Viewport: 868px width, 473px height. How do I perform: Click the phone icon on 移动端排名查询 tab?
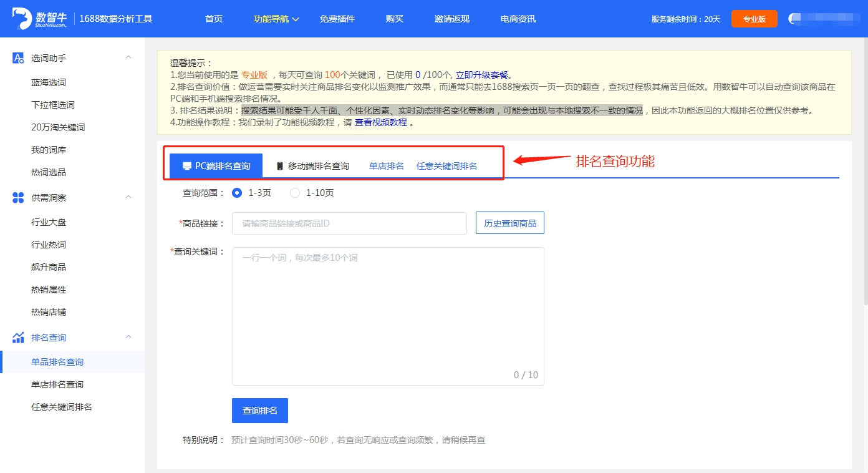(278, 165)
